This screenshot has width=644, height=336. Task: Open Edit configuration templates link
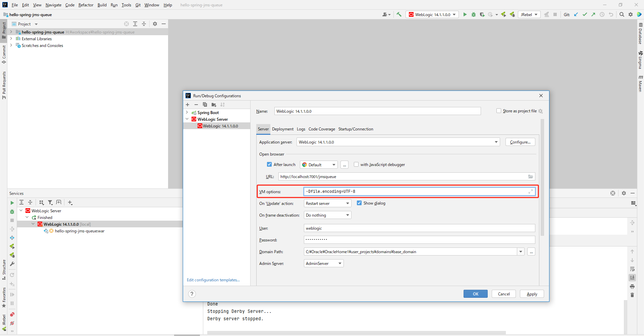click(x=213, y=280)
